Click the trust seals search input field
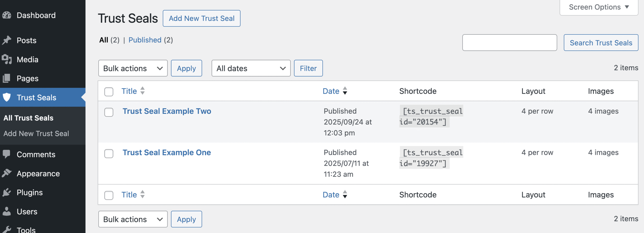This screenshot has height=233, width=644. [x=509, y=43]
